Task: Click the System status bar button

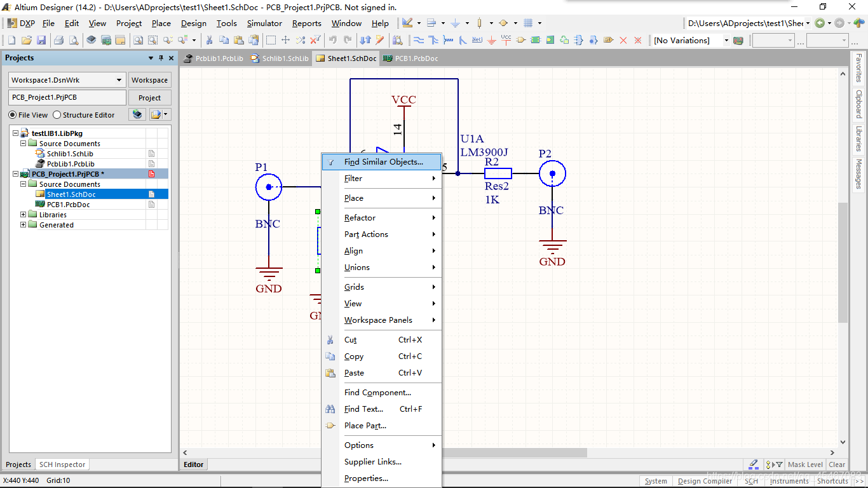Action: (656, 481)
